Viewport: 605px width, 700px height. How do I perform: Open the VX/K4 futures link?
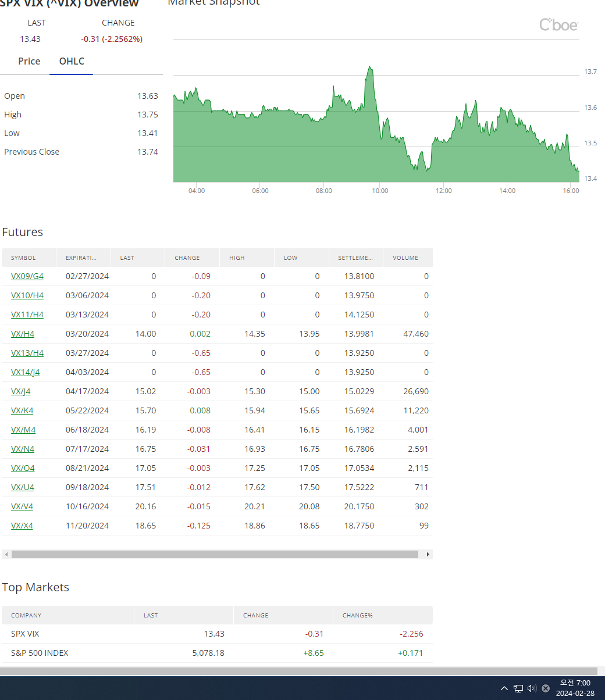[22, 410]
